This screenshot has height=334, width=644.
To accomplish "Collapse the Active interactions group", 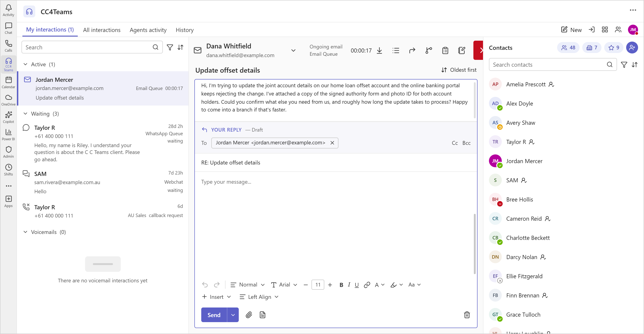I will pyautogui.click(x=25, y=64).
